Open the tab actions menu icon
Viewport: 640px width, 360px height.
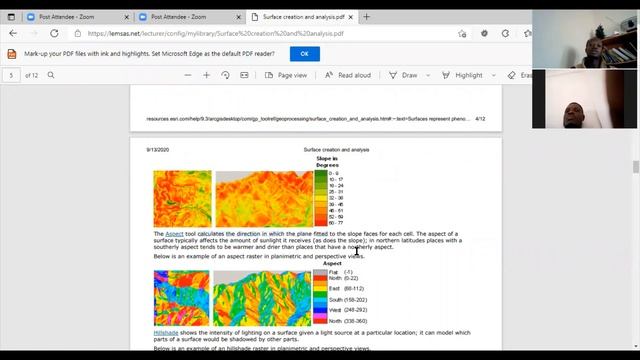(11, 17)
